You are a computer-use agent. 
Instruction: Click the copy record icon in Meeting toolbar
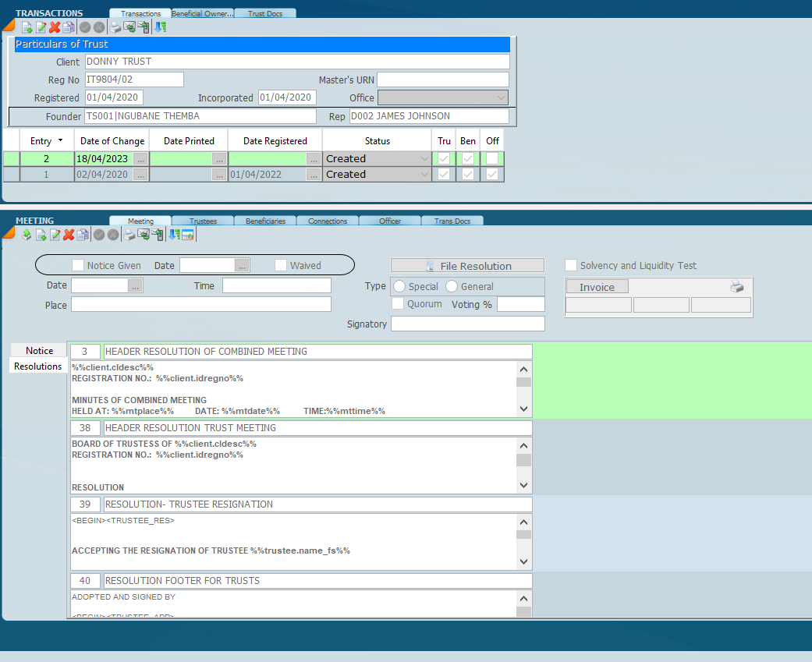pyautogui.click(x=82, y=235)
